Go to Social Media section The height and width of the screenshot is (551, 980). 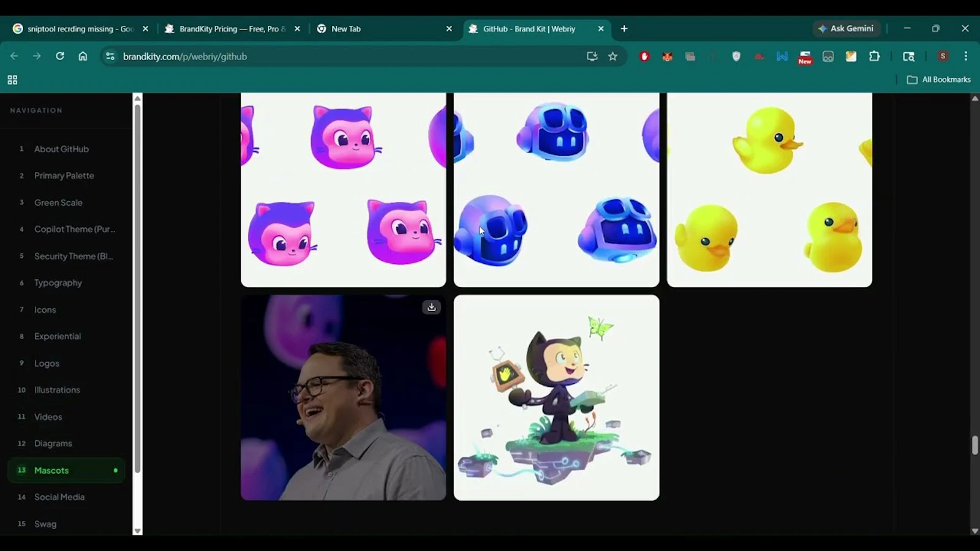click(x=66, y=497)
